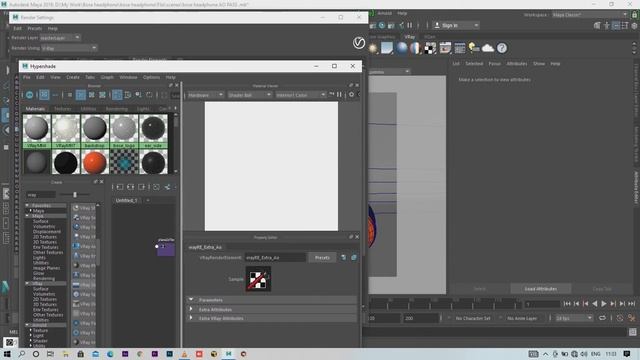The image size is (640, 360).
Task: Click the Presets button in Property Editor
Action: 322,258
